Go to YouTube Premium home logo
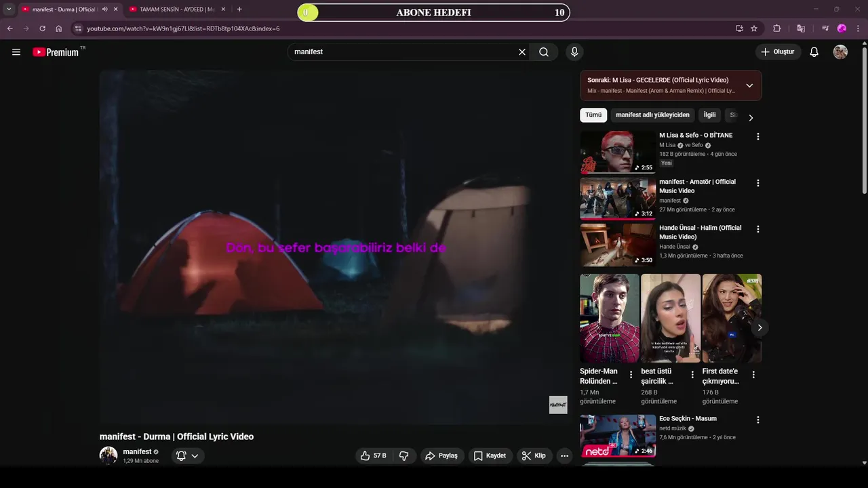 pos(56,52)
